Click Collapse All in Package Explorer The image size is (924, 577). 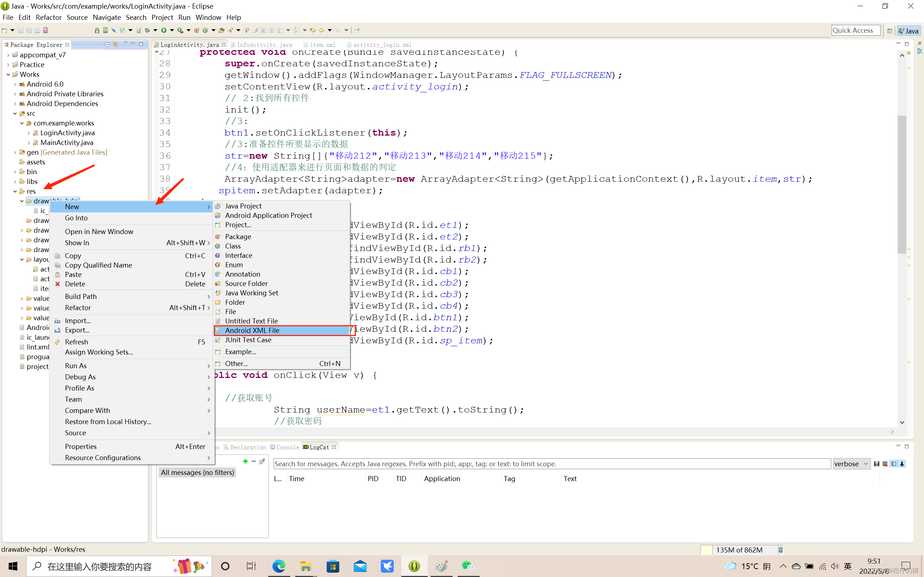tap(107, 44)
